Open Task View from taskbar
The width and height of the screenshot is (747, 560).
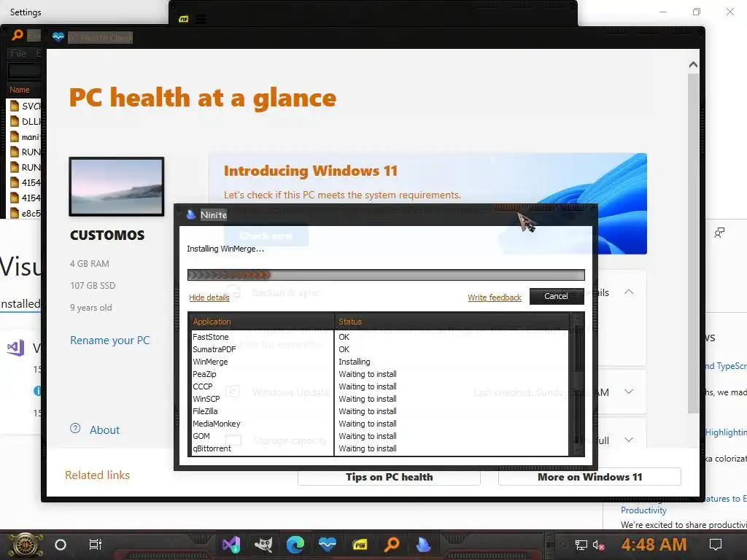pos(96,544)
